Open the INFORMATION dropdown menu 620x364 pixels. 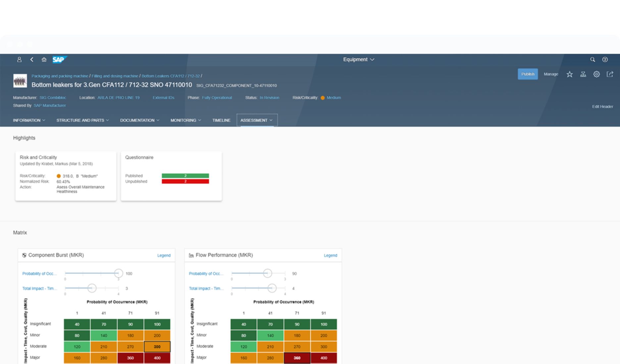pyautogui.click(x=29, y=120)
